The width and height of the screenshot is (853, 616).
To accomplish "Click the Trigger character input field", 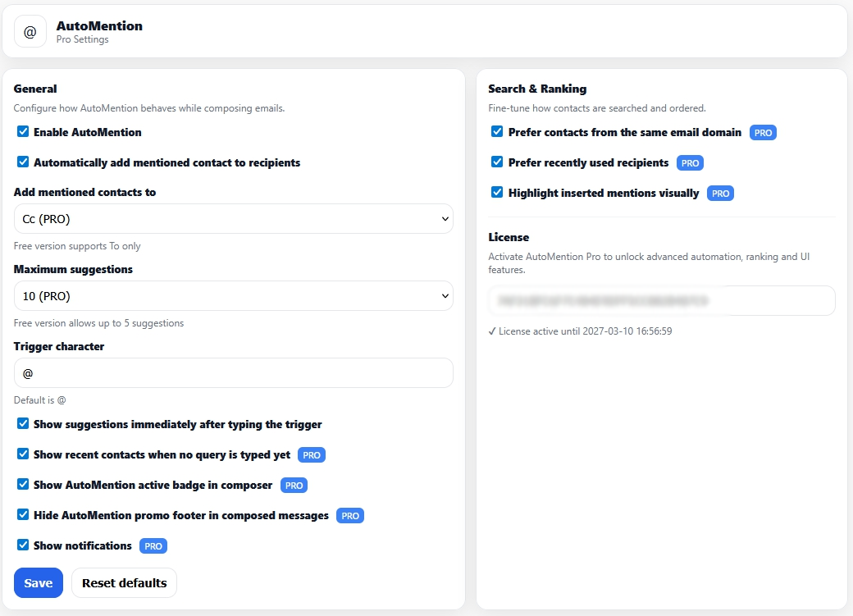I will (234, 372).
